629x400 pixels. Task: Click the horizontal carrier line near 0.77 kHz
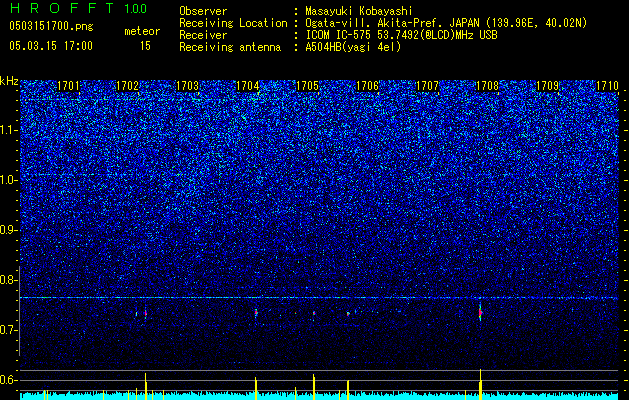pos(319,298)
